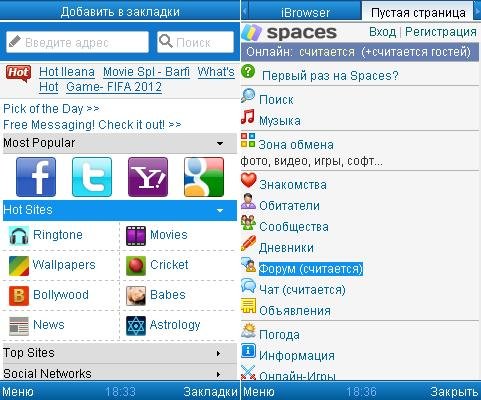Open the Google shortcut icon
Image resolution: width=481 pixels, height=400 pixels.
coord(204,177)
